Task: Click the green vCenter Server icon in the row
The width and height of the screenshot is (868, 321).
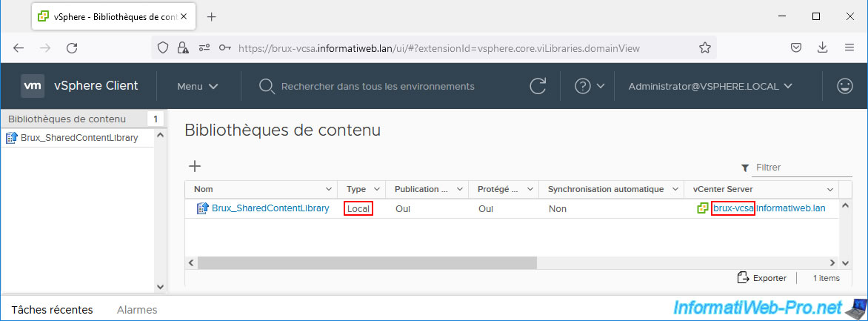Action: point(703,208)
